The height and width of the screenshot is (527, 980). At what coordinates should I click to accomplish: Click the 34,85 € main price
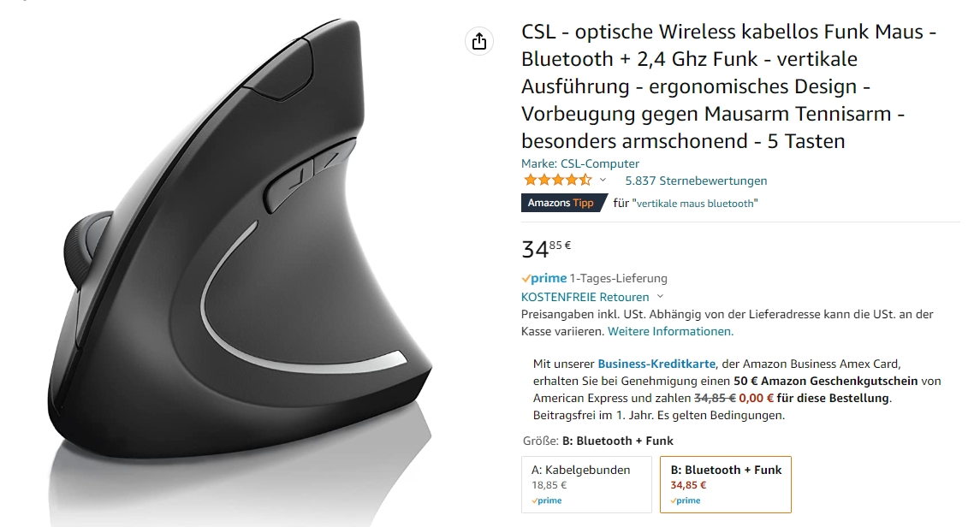tap(545, 248)
